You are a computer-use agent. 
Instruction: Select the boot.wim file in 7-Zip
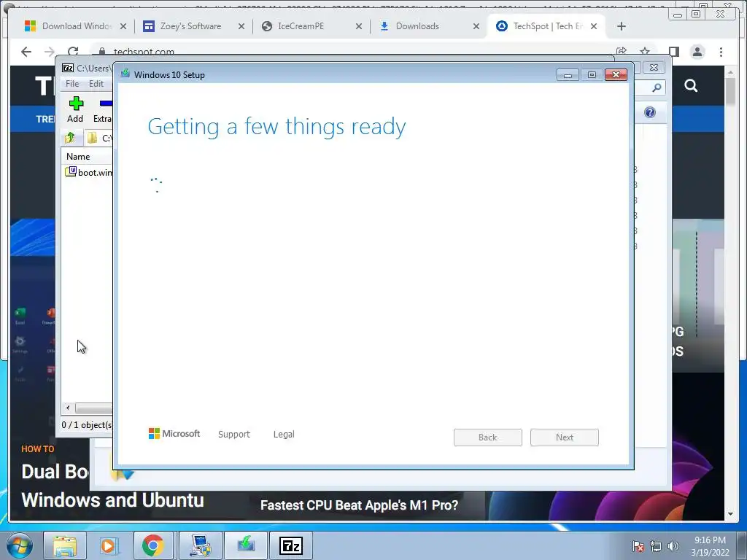tap(90, 172)
